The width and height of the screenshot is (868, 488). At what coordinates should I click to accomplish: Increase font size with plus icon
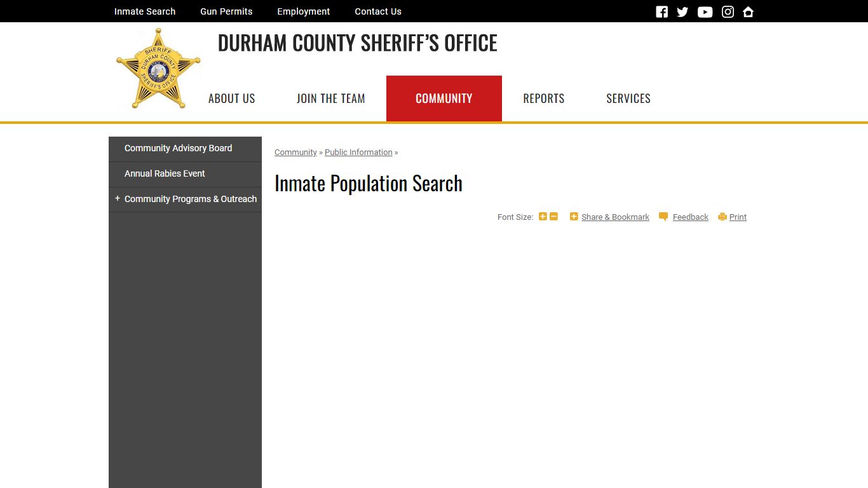543,217
